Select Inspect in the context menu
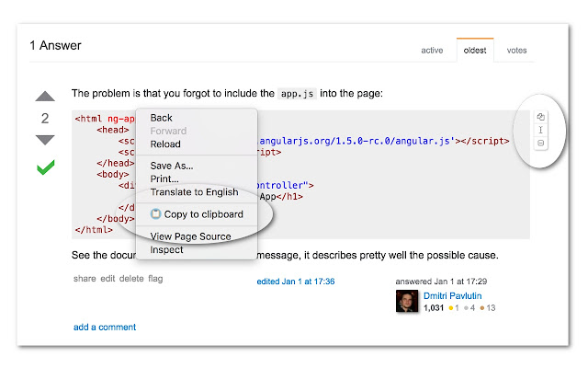The width and height of the screenshot is (588, 368). tap(166, 249)
